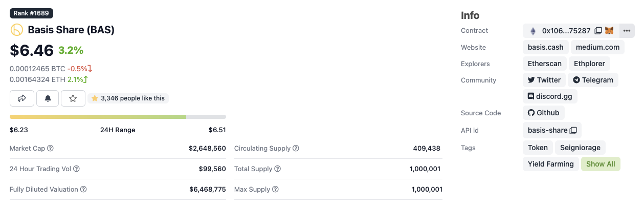This screenshot has width=644, height=207.
Task: Open the Twitter community link
Action: tap(544, 80)
